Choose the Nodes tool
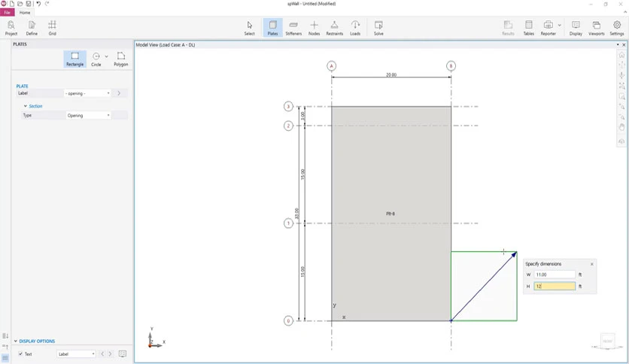 314,28
